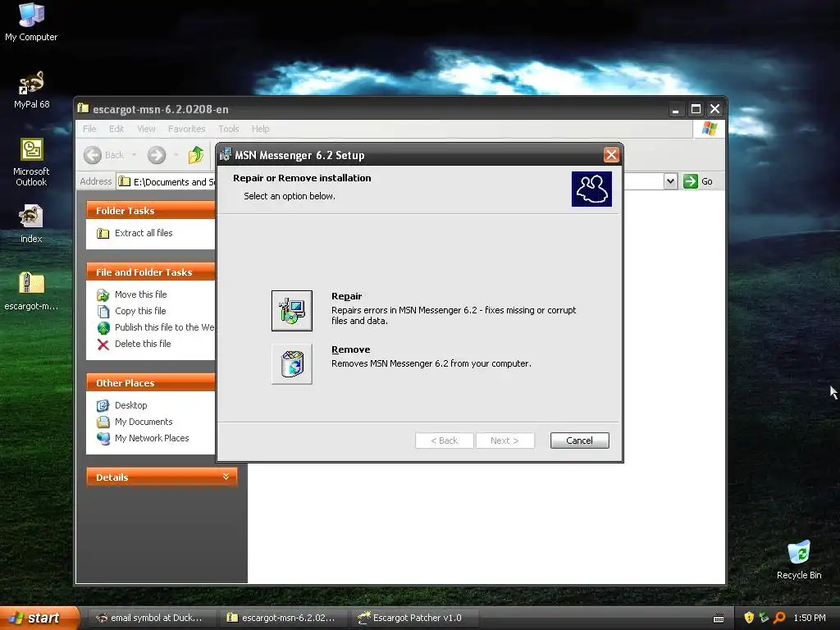Click the network connection tray icon

pyautogui.click(x=764, y=618)
